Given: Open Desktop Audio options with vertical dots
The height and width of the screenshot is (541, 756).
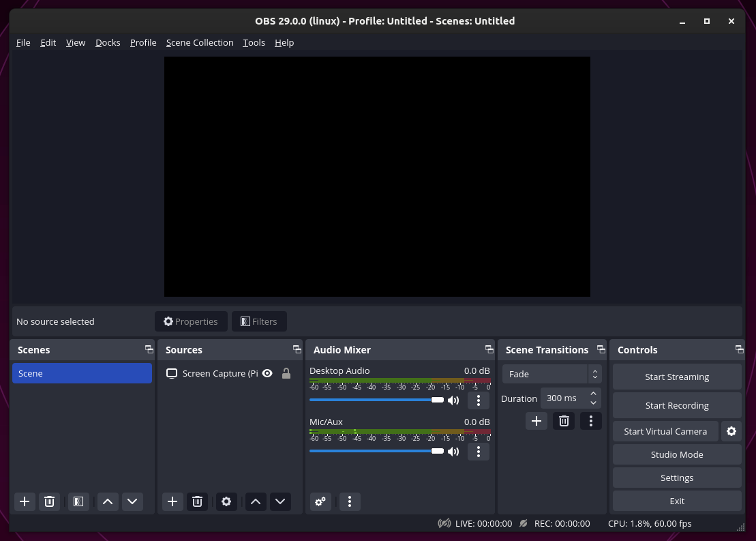Looking at the screenshot, I should (x=479, y=400).
